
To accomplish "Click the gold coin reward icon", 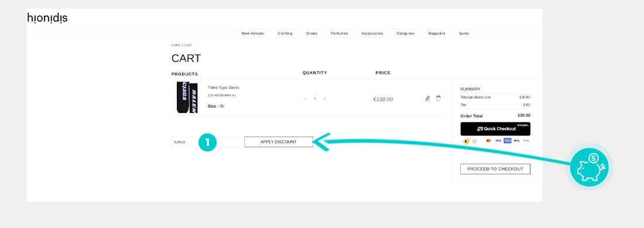I will pos(466,141).
